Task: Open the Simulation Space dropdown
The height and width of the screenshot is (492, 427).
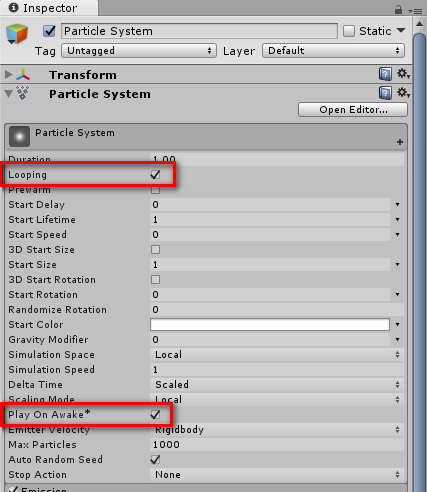Action: tap(277, 355)
